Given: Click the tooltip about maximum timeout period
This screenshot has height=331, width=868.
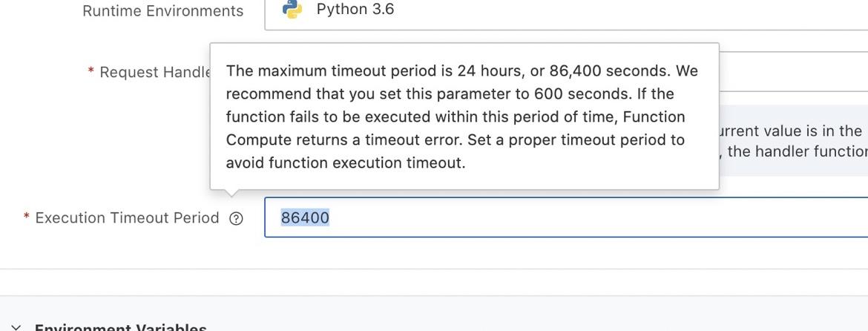Looking at the screenshot, I should coord(464,117).
